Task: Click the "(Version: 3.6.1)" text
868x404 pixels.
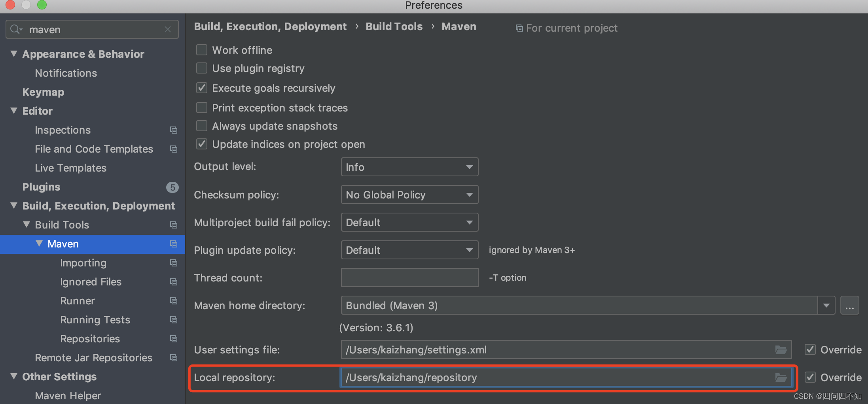Action: click(x=376, y=328)
